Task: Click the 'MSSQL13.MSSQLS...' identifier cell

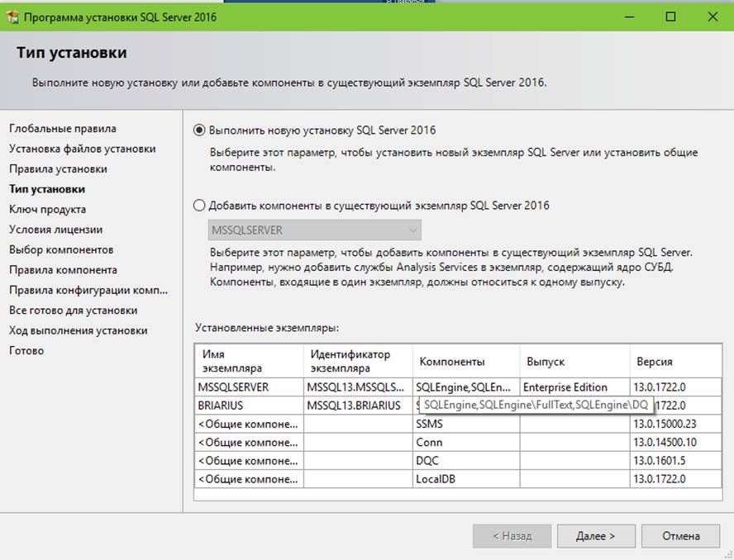Action: pyautogui.click(x=358, y=387)
